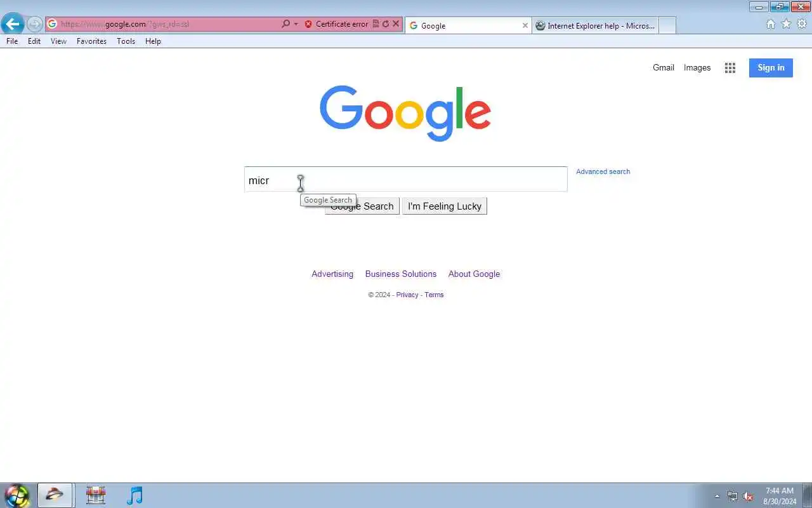Image resolution: width=812 pixels, height=508 pixels.
Task: Click the Google logo
Action: 405,113
